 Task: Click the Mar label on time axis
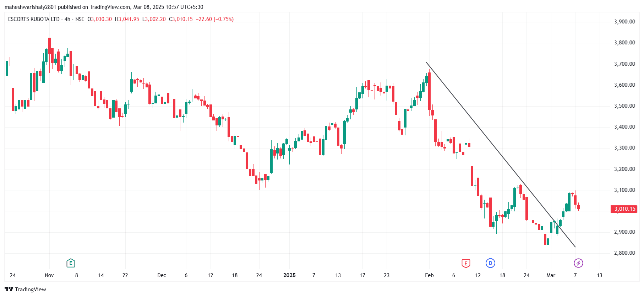coord(551,275)
